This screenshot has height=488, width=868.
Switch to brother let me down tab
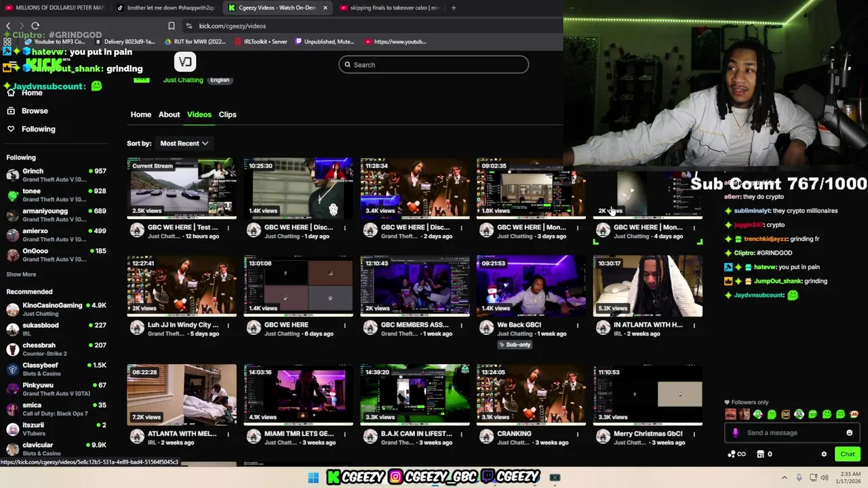[166, 7]
